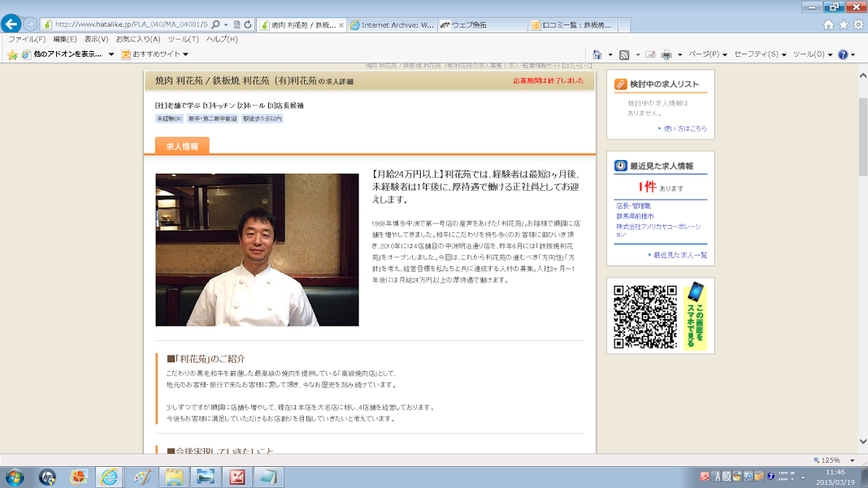The image size is (868, 488).
Task: Expand zoom level 125% dropdown
Action: [x=853, y=460]
